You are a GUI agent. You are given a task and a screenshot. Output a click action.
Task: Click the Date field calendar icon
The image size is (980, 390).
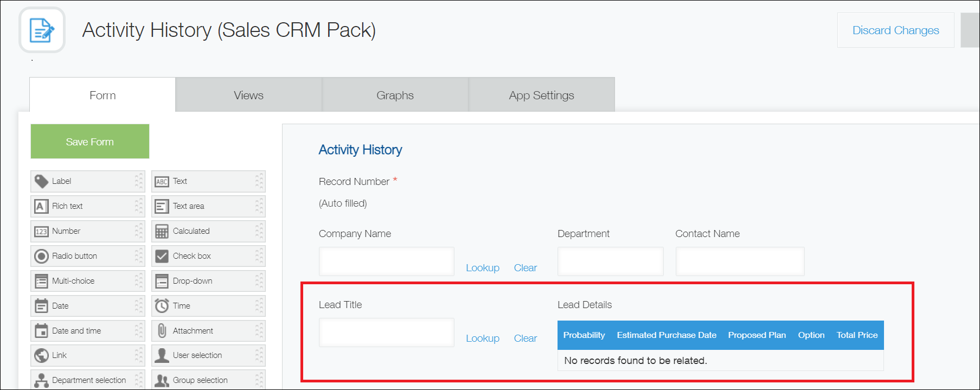click(x=41, y=306)
